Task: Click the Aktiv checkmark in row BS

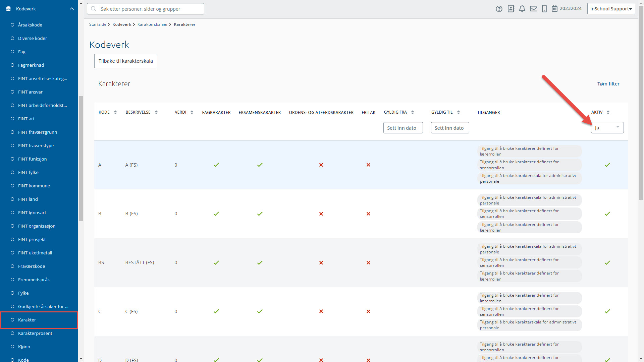Action: pyautogui.click(x=607, y=263)
